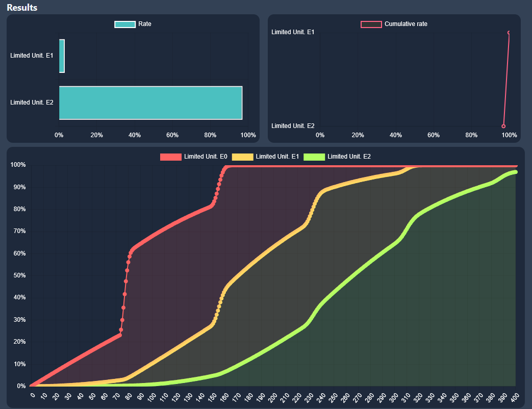Click the 100% y-axis label on line chart
Image resolution: width=532 pixels, height=409 pixels.
pyautogui.click(x=18, y=165)
